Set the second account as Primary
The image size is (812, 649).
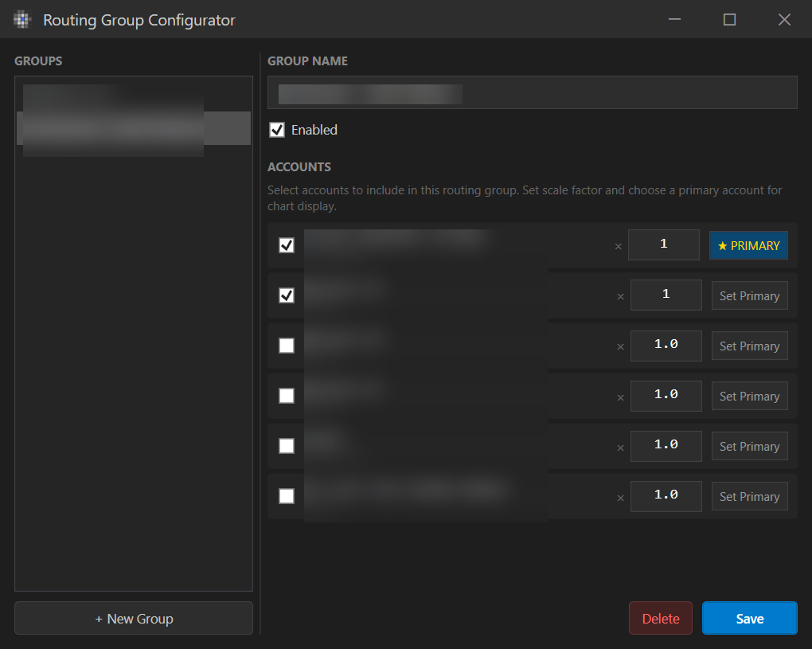[x=749, y=295]
